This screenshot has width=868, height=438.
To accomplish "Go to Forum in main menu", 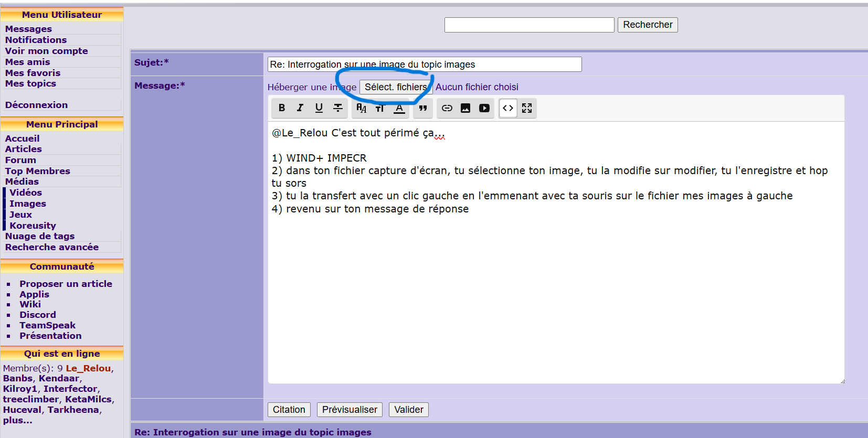I will [20, 160].
